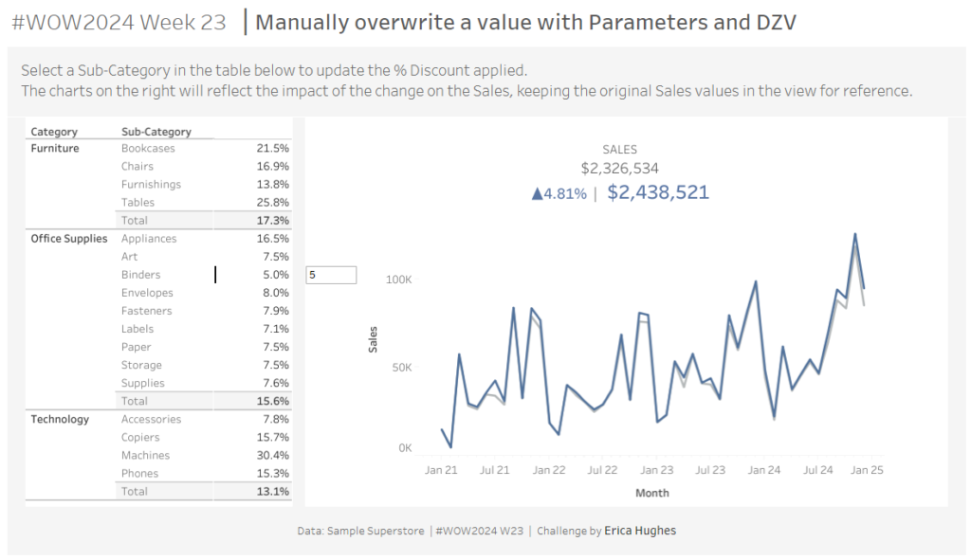Image resolution: width=971 pixels, height=560 pixels.
Task: Pick the Machines sub-category row
Action: pyautogui.click(x=144, y=456)
